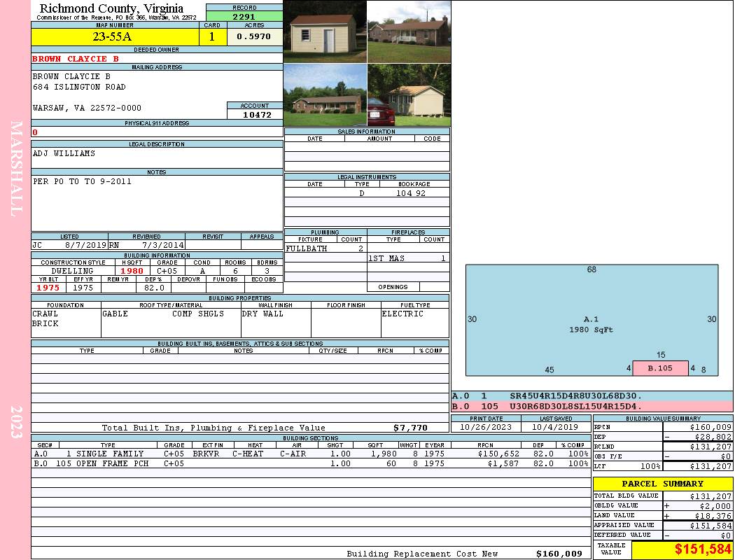This screenshot has height=560, width=735.
Task: Click mailing address line 684 ISLINGTON ROAD
Action: [79, 87]
